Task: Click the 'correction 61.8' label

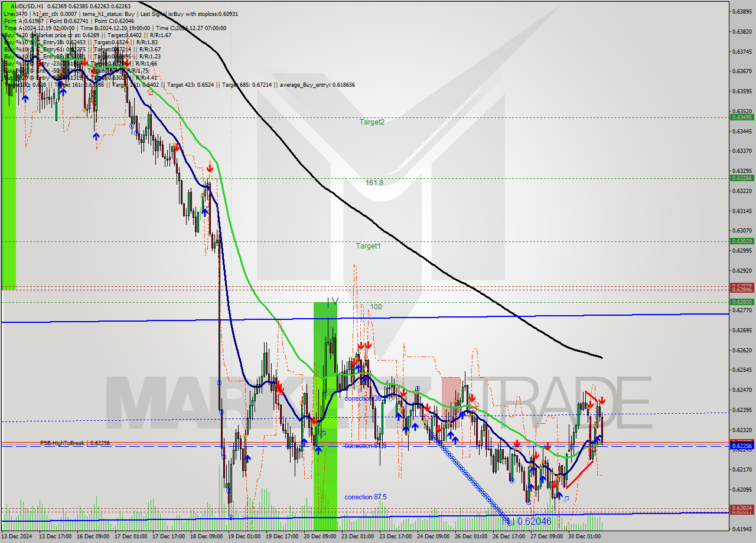Action: [x=366, y=446]
